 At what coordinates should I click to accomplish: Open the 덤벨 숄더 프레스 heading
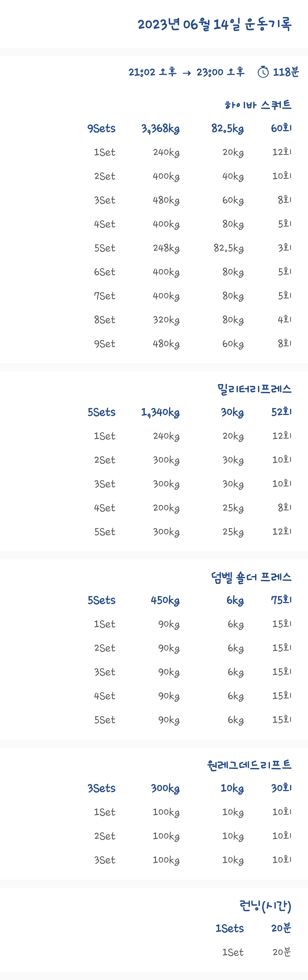pos(251,577)
